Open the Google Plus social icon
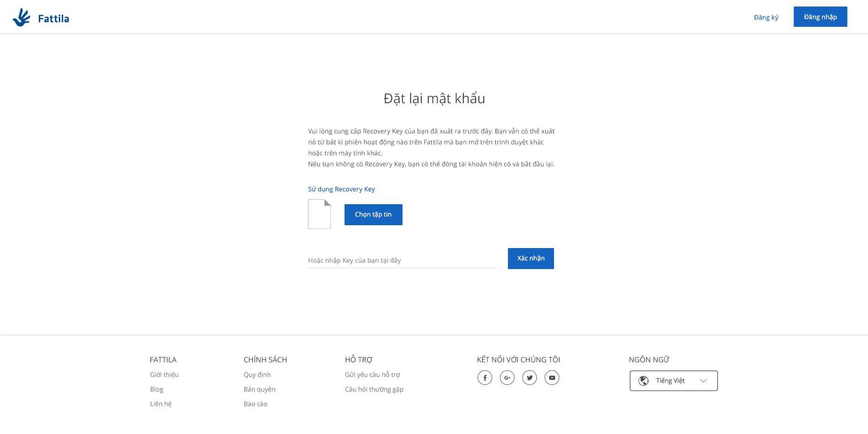Image resolution: width=868 pixels, height=434 pixels. tap(507, 378)
